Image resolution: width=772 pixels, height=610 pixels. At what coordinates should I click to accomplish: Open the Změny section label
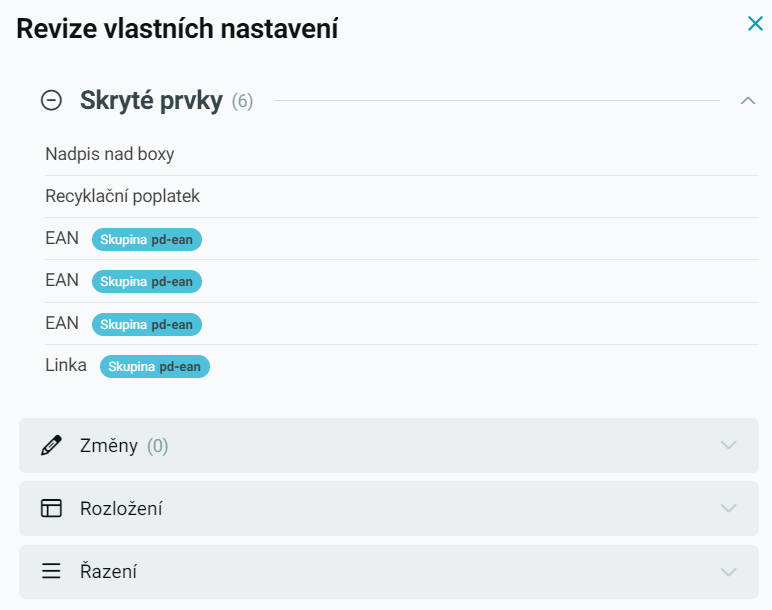coord(109,446)
